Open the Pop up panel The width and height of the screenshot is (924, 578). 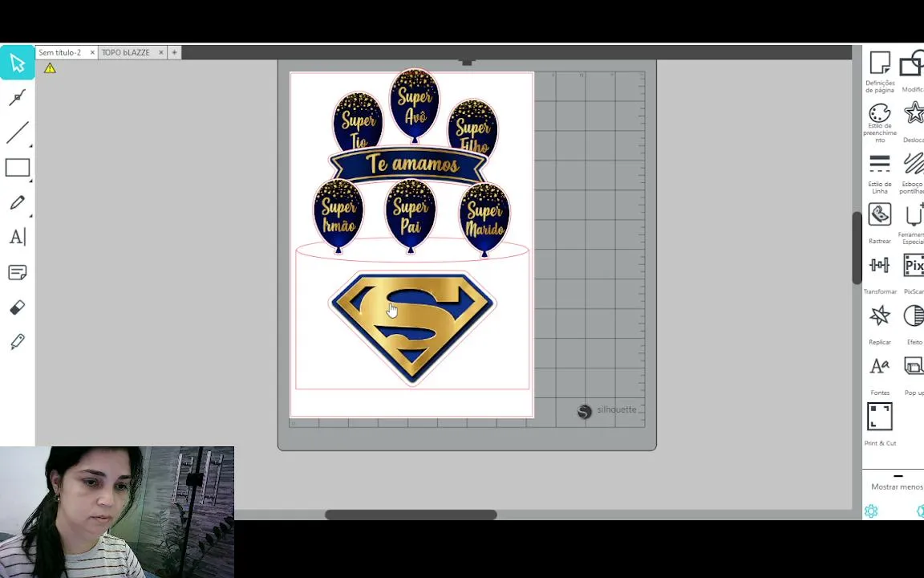(914, 376)
